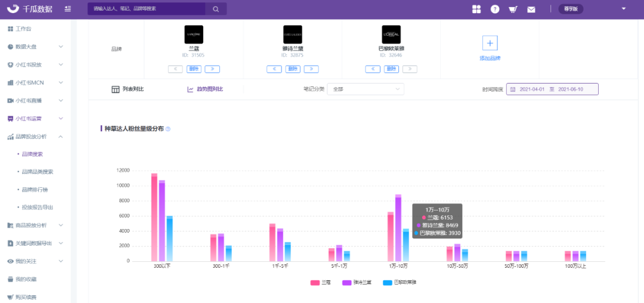Toggle 兰蔻 legend series visibility
This screenshot has width=644, height=303.
pos(321,283)
